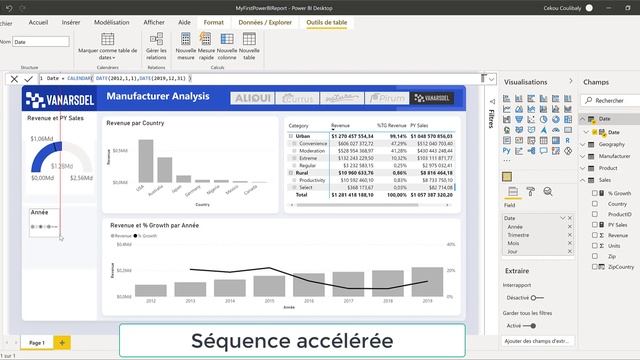Viewport: 640px width, 360px height.
Task: Click Mesure rapide in the ribbon
Action: [206, 46]
